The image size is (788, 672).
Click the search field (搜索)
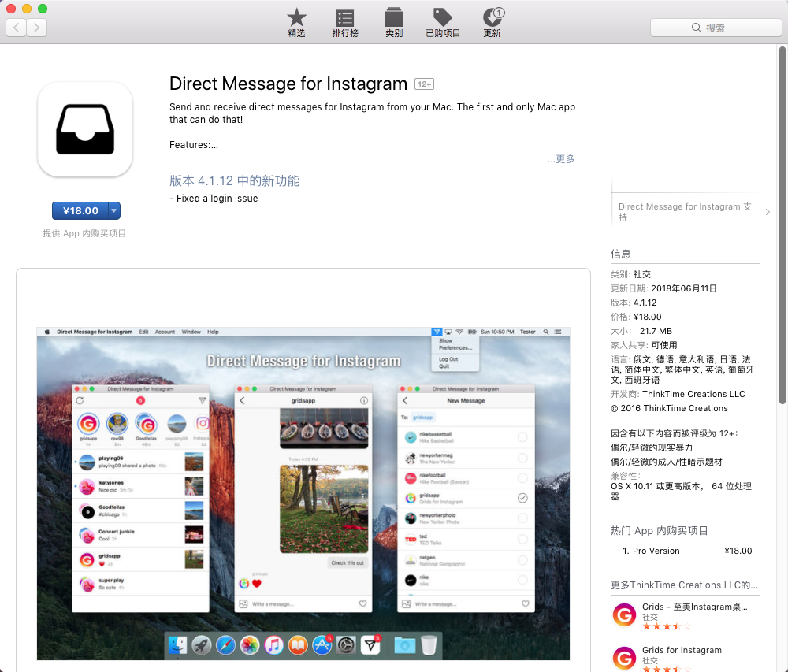(x=716, y=28)
